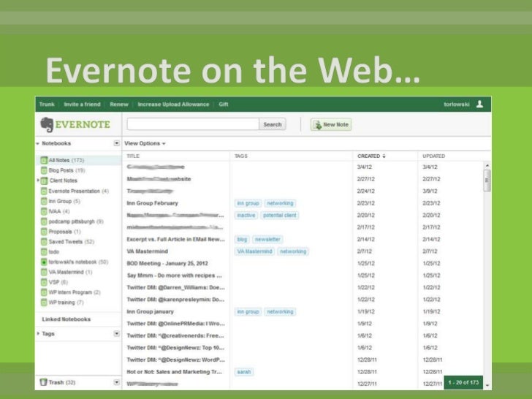Viewport: 532px width, 399px height.
Task: Click the 'inactive' tag
Action: click(246, 215)
